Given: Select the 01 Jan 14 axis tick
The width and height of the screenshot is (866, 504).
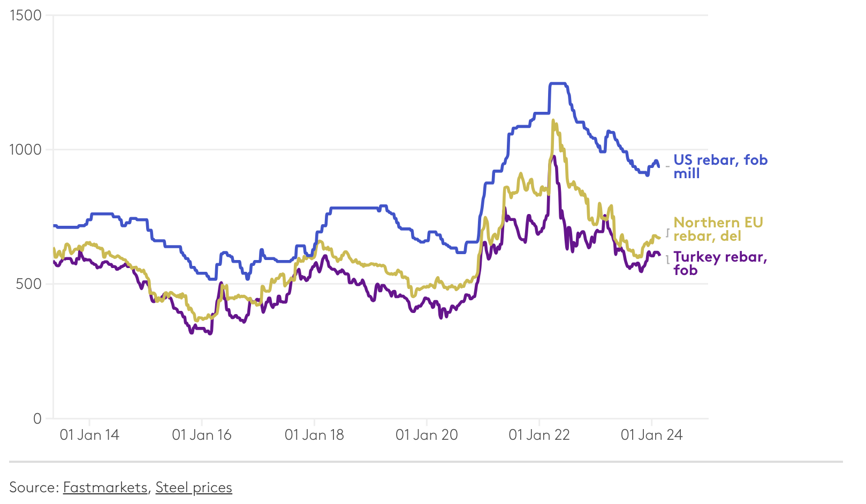Looking at the screenshot, I should [89, 434].
